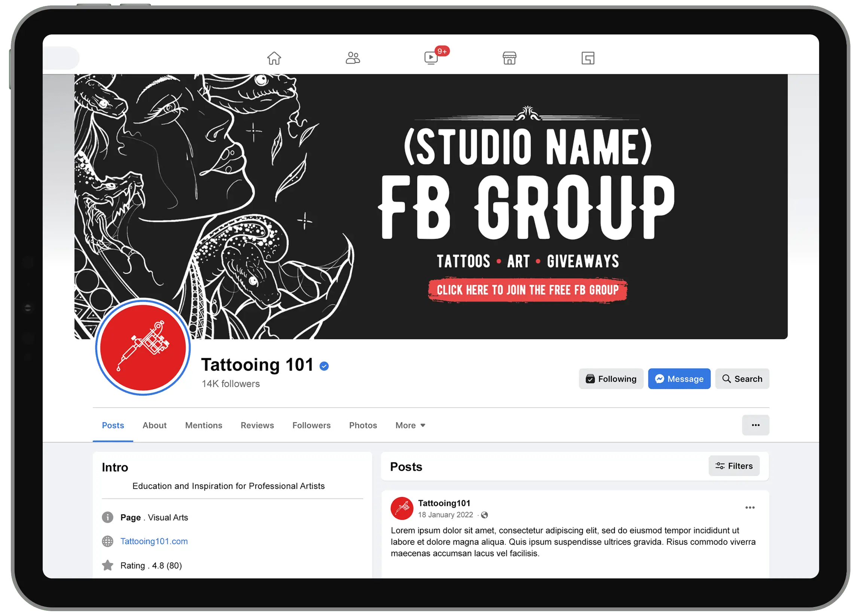Click the Page info icon in Intro
Viewport: 858px width, 616px height.
[107, 517]
